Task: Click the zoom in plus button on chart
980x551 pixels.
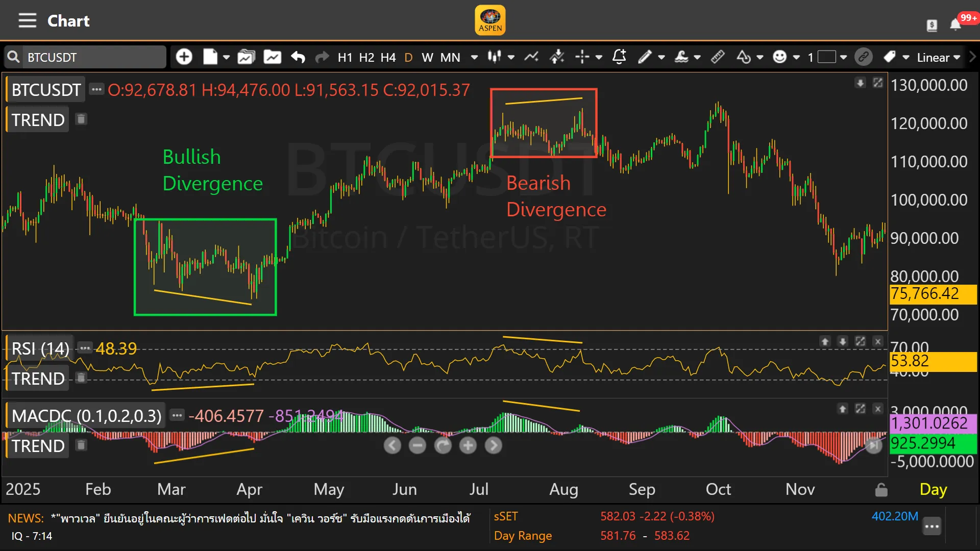Action: click(x=468, y=445)
